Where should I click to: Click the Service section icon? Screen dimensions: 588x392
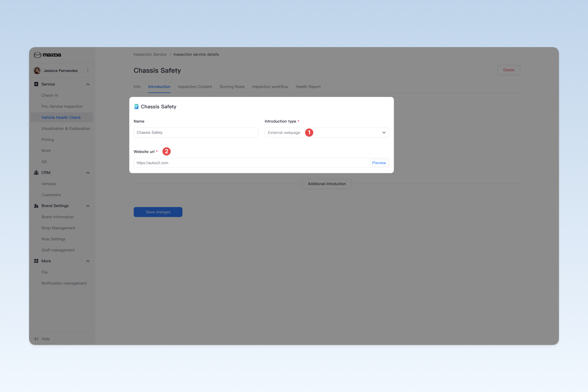[x=36, y=84]
